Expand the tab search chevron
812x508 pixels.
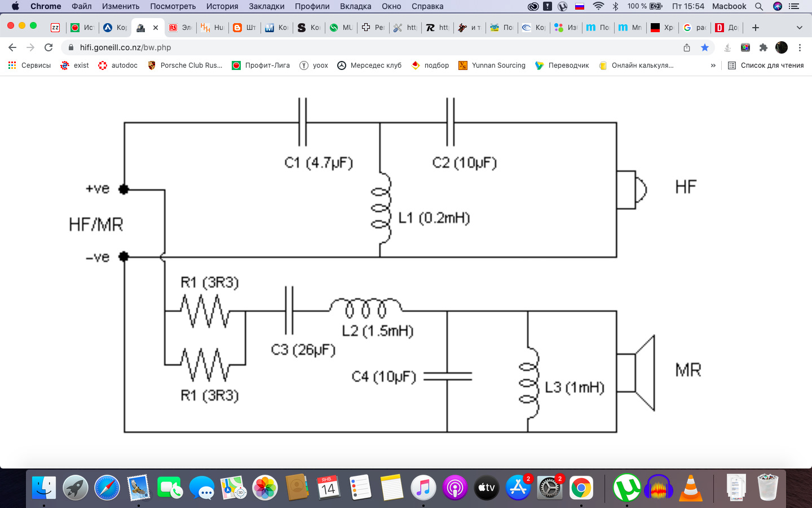799,27
